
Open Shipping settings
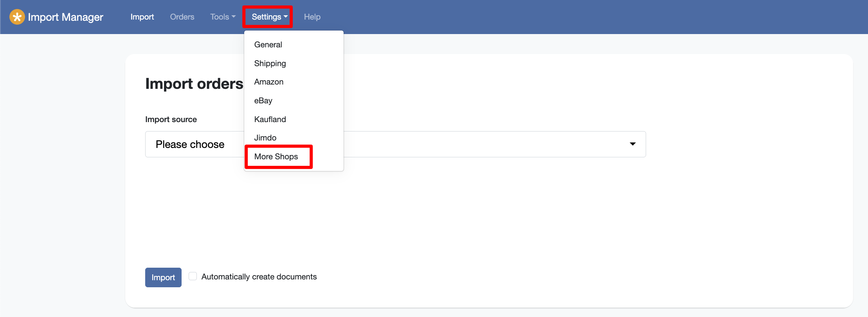point(270,63)
